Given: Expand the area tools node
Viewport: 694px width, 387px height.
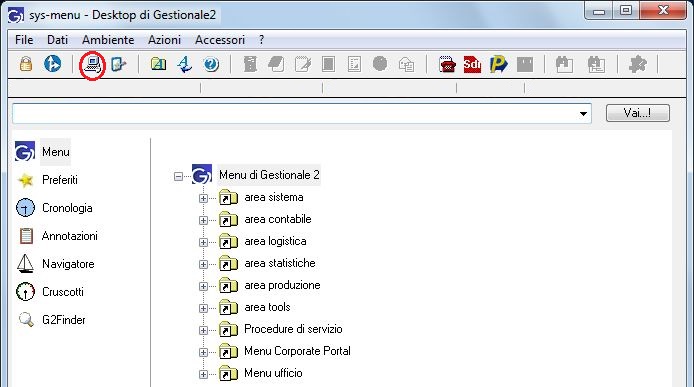Looking at the screenshot, I should tap(203, 308).
